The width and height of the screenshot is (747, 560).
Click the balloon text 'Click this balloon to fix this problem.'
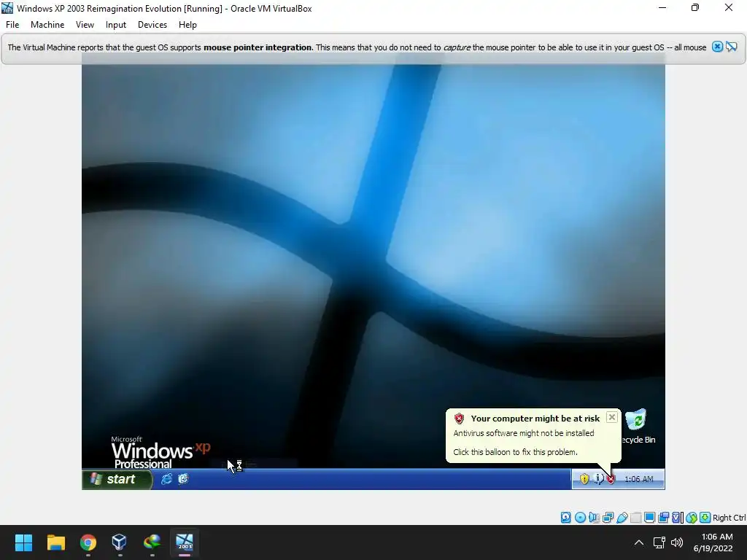pyautogui.click(x=515, y=452)
